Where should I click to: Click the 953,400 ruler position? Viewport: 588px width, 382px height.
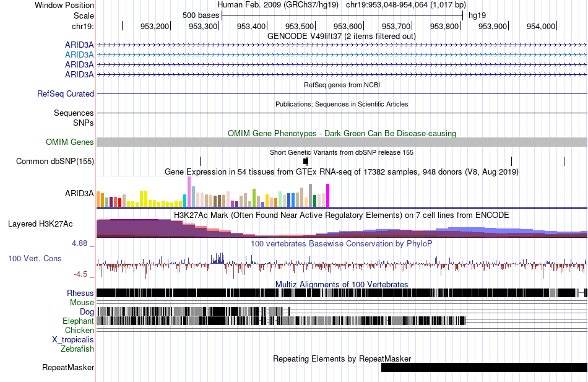(251, 26)
